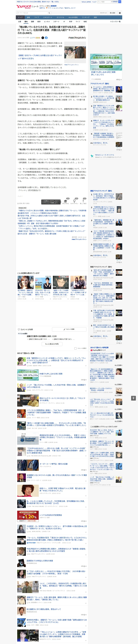Click the Yahoo!ニュース オリジナル bird icon
Viewport: 138px width, 644px height.
pos(92,156)
